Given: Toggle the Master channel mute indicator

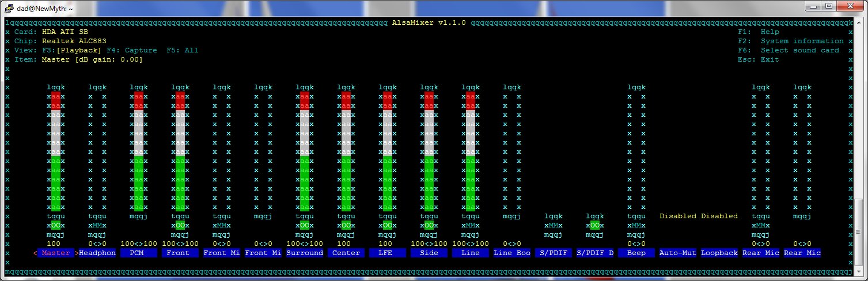Looking at the screenshot, I should coord(56,225).
